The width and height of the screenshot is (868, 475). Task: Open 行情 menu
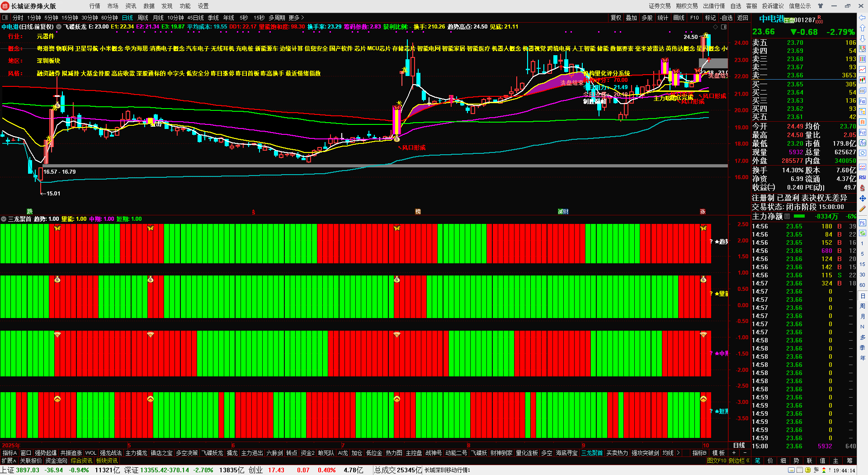tap(95, 6)
